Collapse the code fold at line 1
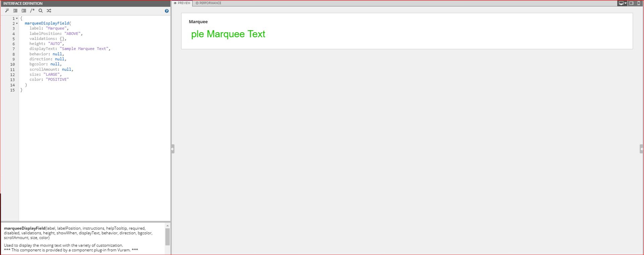This screenshot has height=255, width=644. (x=17, y=18)
